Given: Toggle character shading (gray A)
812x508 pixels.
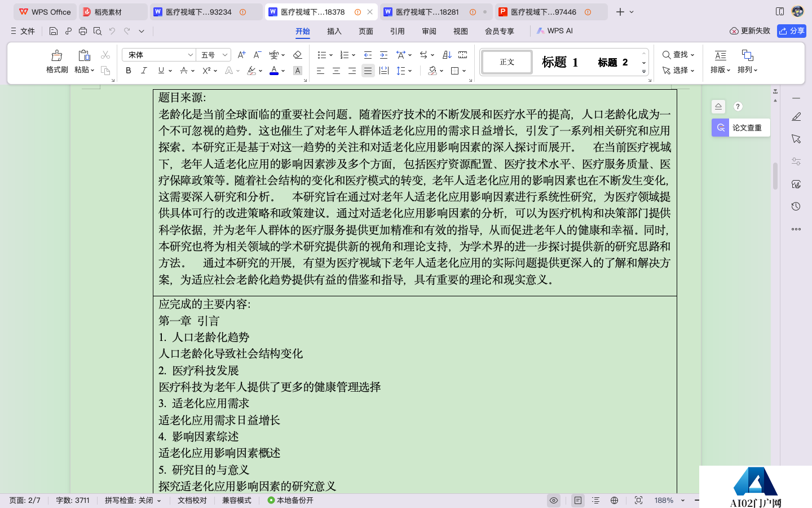Looking at the screenshot, I should (298, 71).
